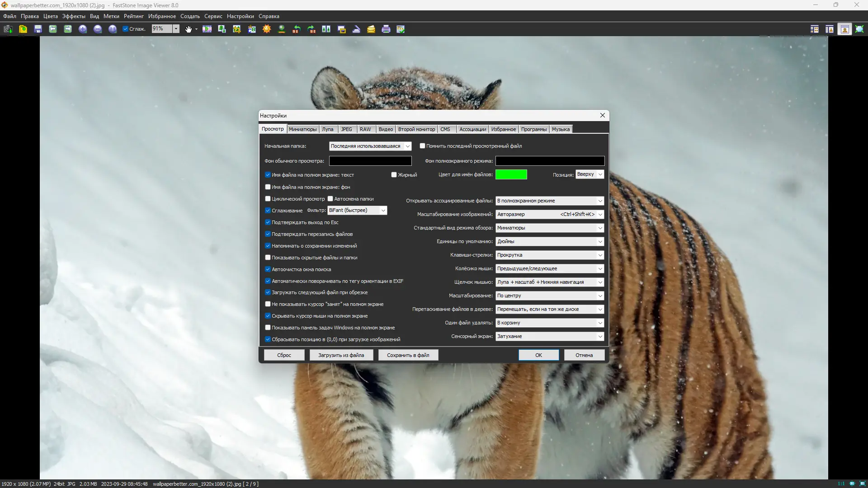868x488 pixels.
Task: Click the save floppy disk icon
Action: [x=38, y=29]
